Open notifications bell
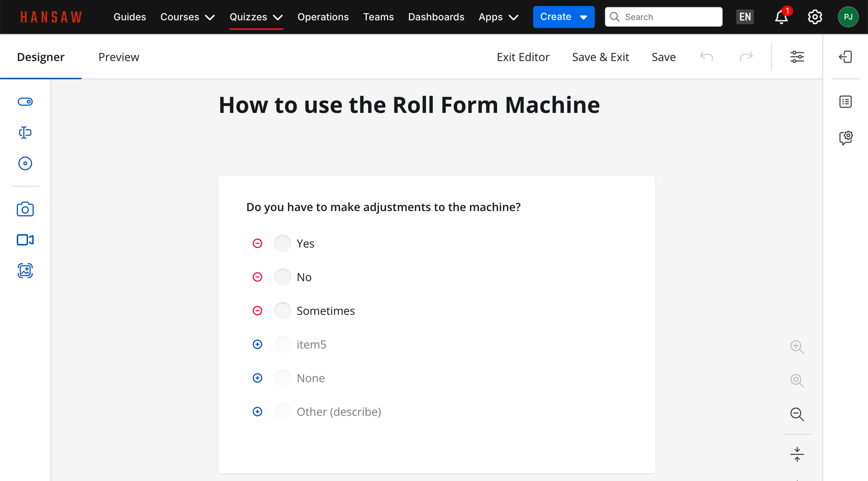 pos(781,17)
